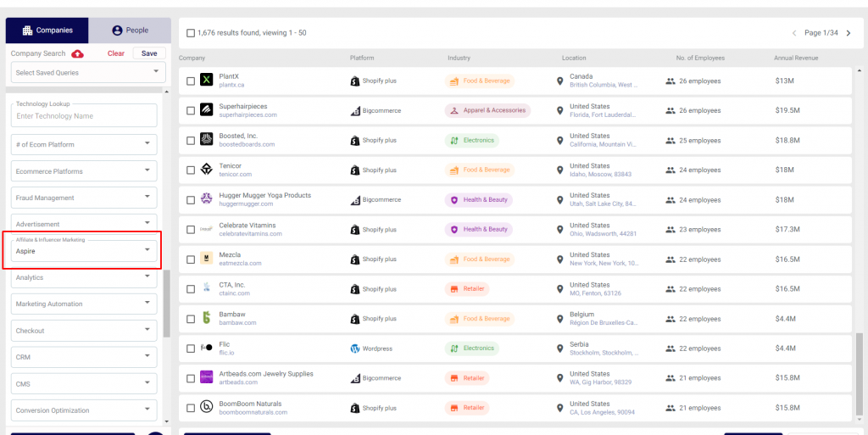
Task: Click the Shopify plus icon in Celebrate Vitamins row
Action: coord(355,230)
